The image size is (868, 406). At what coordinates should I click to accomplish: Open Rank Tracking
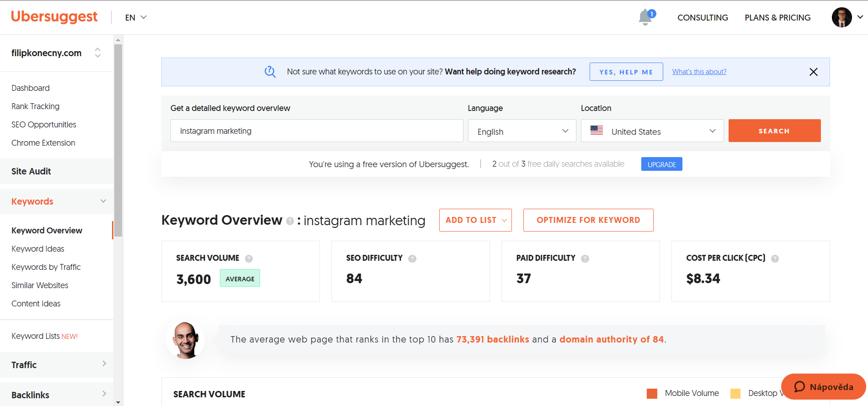36,106
